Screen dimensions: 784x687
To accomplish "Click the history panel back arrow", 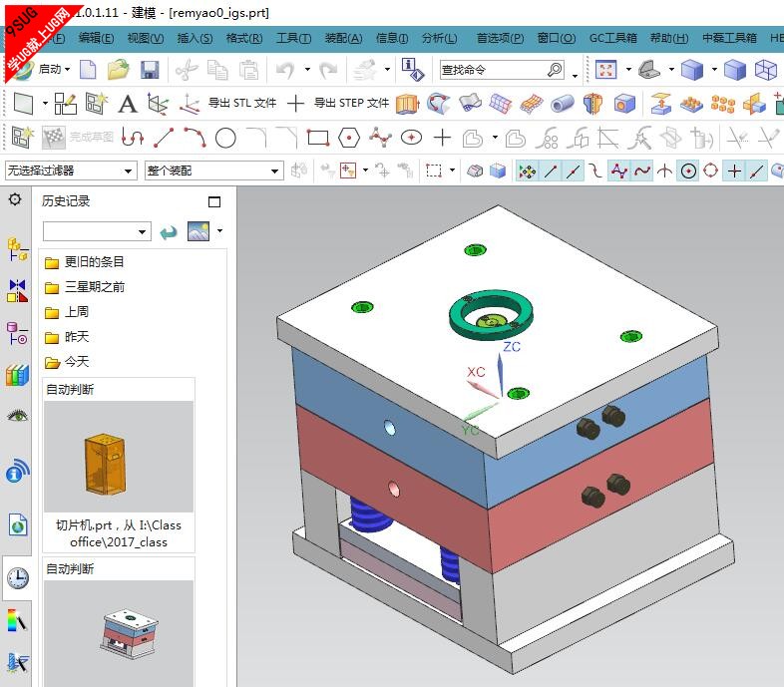I will [169, 232].
